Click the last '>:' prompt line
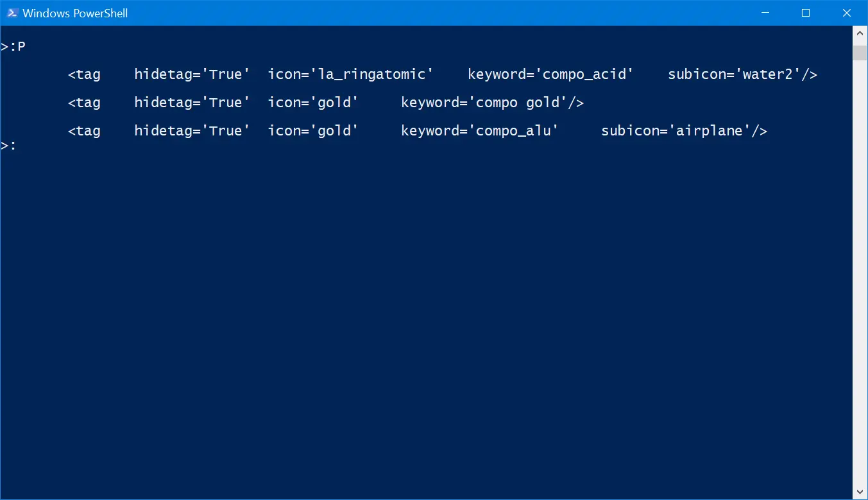 (9, 146)
